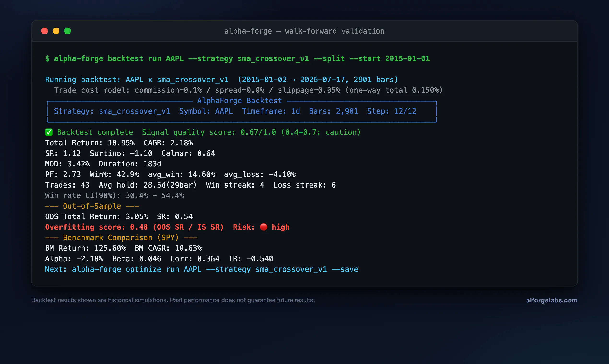Click 'Total Return: 18.95%'

[90, 143]
